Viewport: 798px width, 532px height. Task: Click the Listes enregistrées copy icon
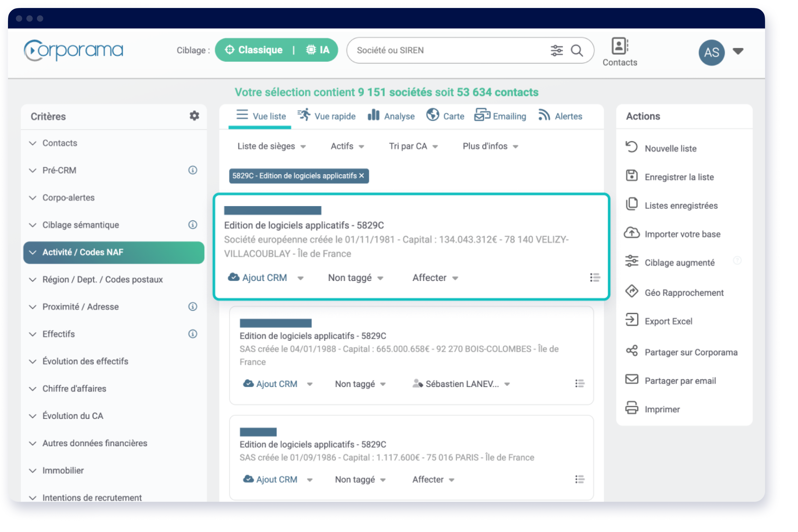click(x=631, y=204)
